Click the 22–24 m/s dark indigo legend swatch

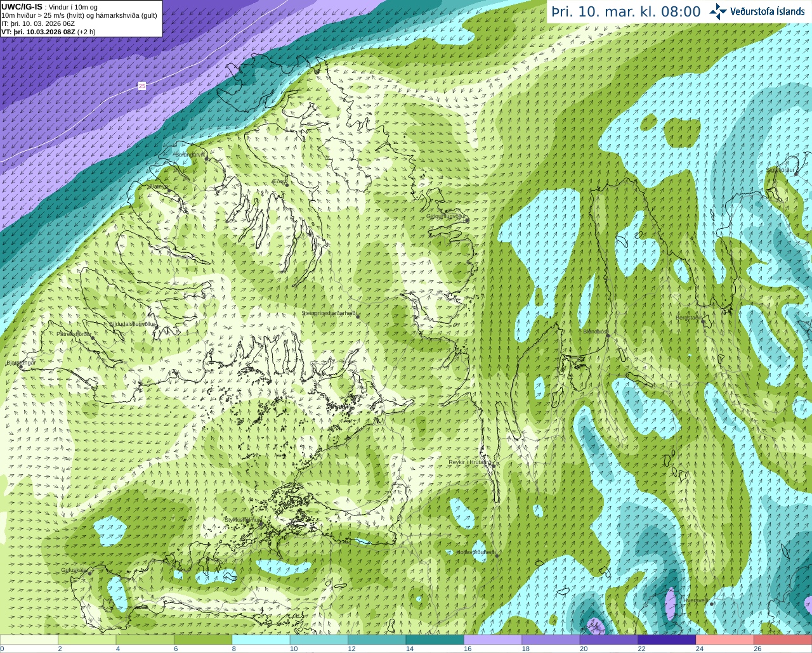(x=667, y=640)
